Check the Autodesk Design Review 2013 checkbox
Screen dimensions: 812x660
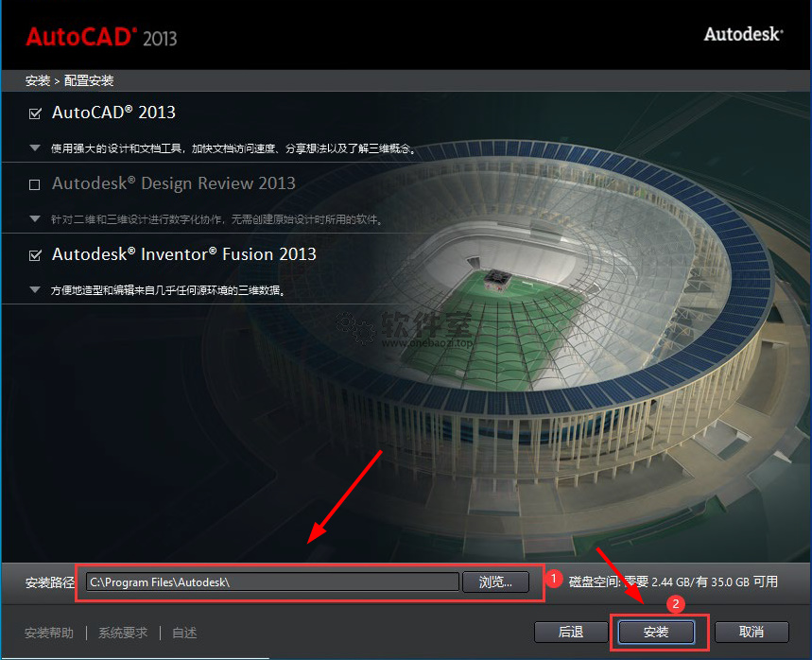(x=35, y=184)
